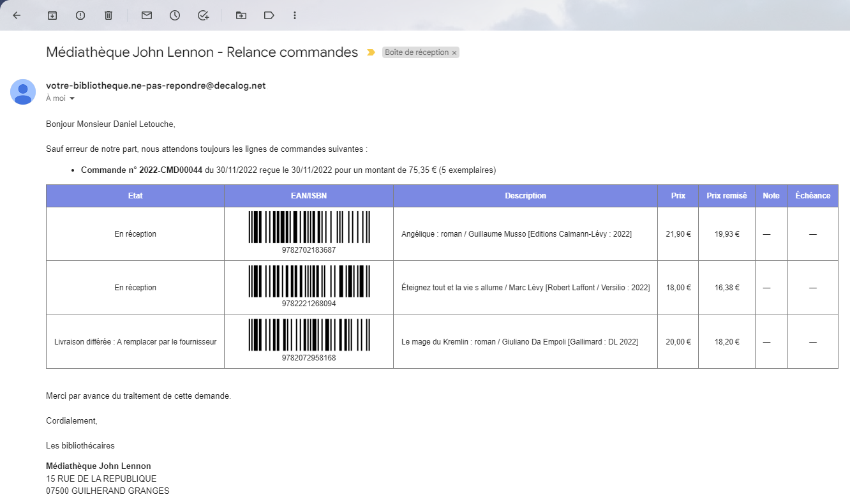This screenshot has height=504, width=850.
Task: Expand the 'À moi' recipient details dropdown
Action: coord(60,98)
